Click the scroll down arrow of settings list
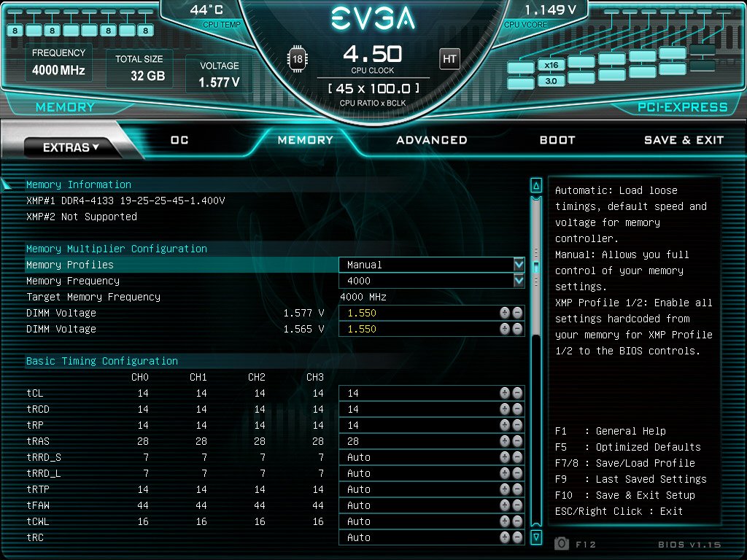 [x=536, y=537]
